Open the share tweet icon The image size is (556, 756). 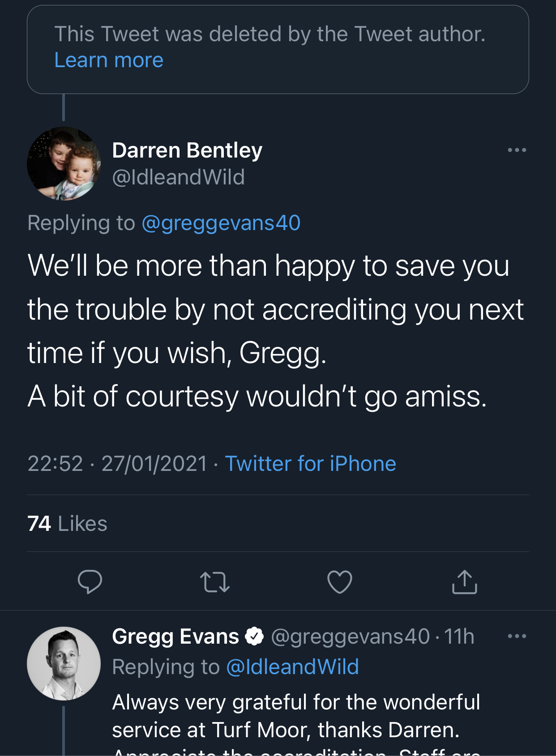tap(465, 582)
